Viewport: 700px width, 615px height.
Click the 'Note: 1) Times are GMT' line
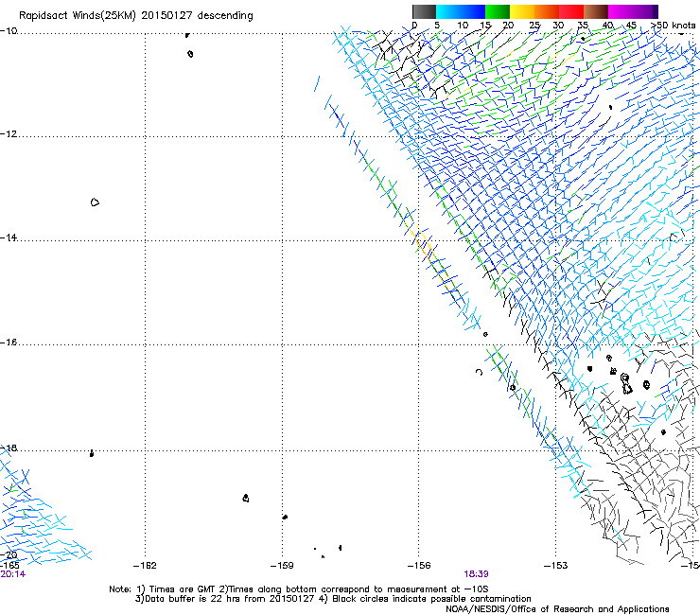click(x=299, y=589)
